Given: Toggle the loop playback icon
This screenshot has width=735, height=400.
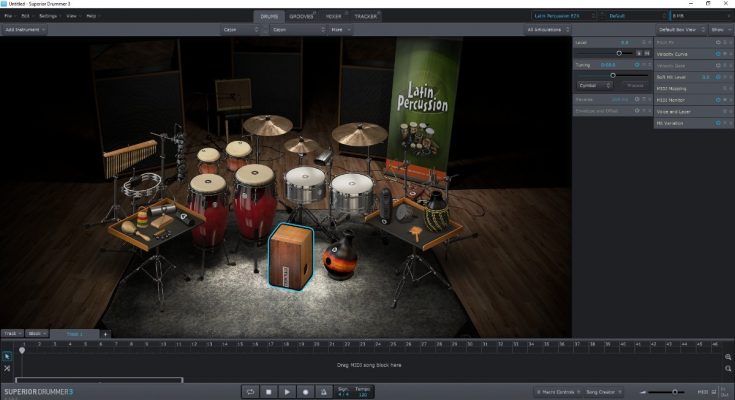Looking at the screenshot, I should click(249, 392).
